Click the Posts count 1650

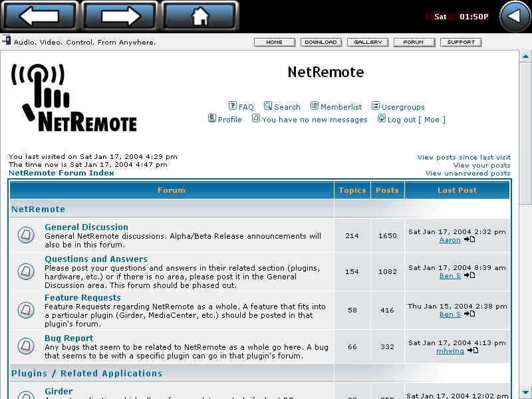(388, 235)
